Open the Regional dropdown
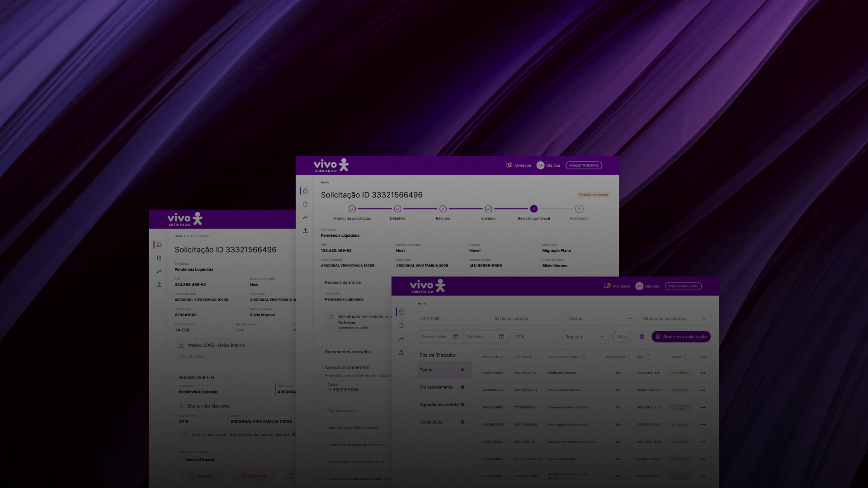The image size is (868, 488). click(x=585, y=337)
